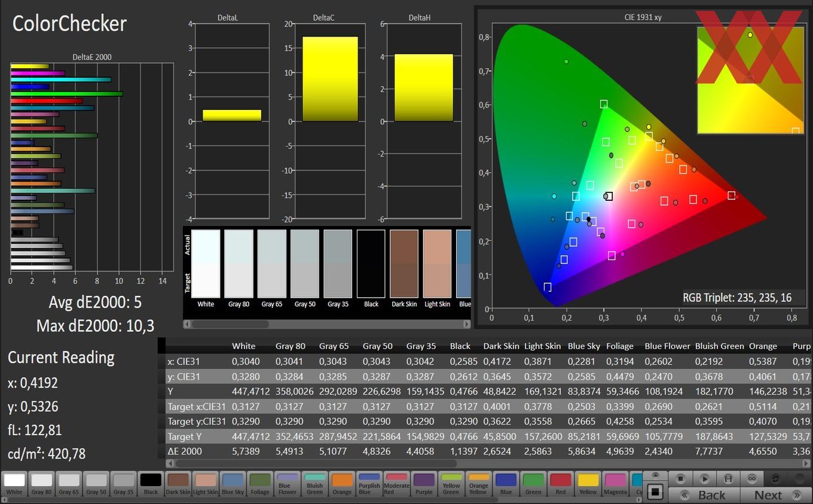Click the refresh arrows icon
This screenshot has width=813, height=504.
tap(776, 479)
